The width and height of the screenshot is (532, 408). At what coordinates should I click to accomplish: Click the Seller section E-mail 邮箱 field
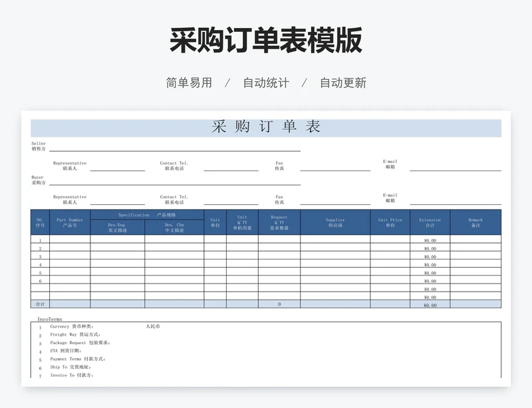(456, 167)
